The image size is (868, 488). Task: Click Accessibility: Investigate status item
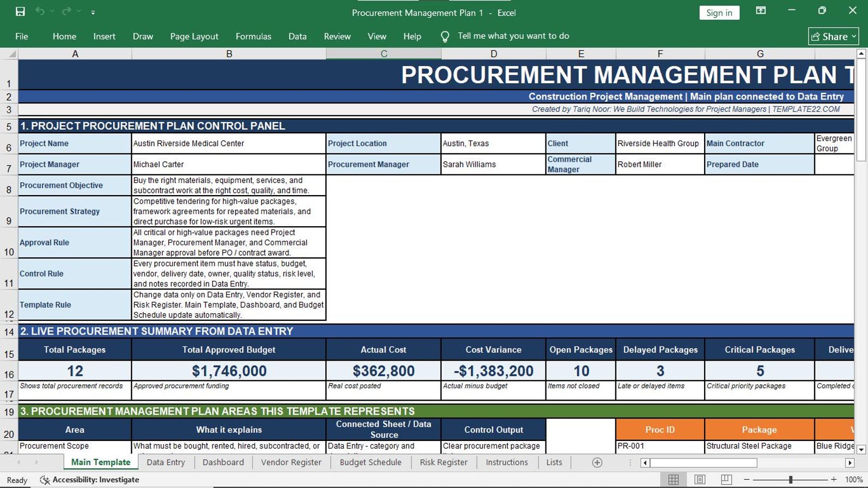[x=90, y=480]
